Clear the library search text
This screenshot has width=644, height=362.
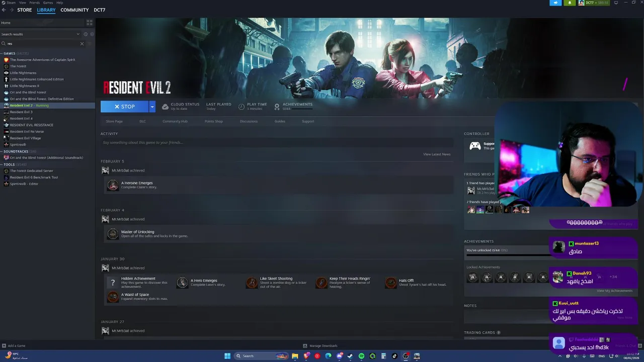point(82,44)
